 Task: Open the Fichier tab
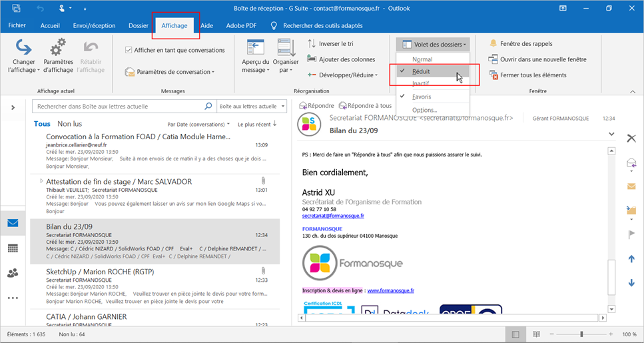17,25
